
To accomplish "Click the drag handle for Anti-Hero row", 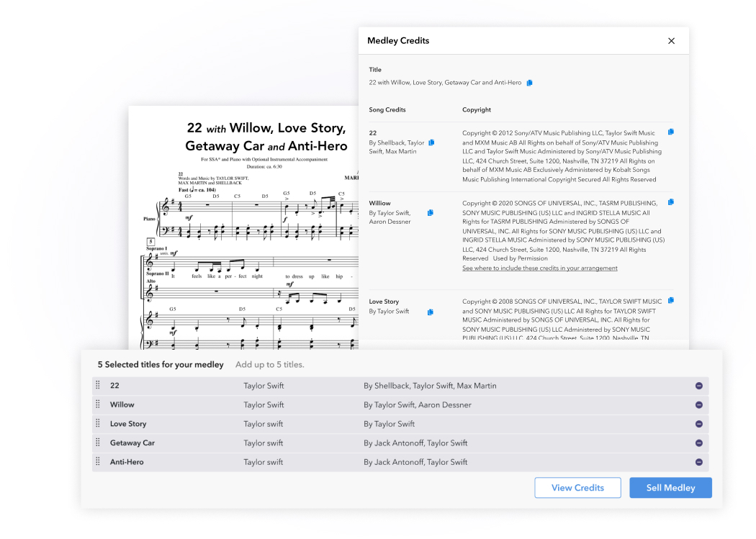I will 98,462.
